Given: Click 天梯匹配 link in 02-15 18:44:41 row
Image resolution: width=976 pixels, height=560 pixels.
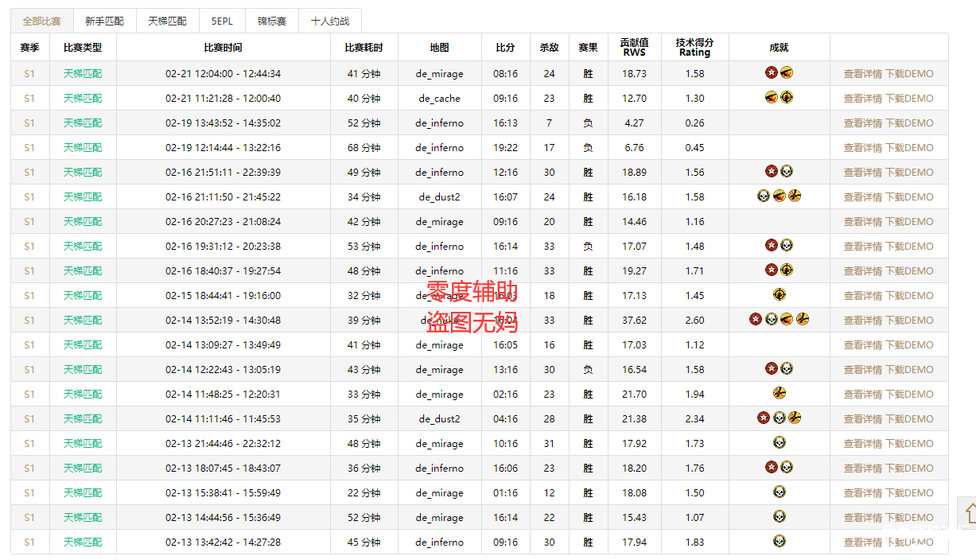Looking at the screenshot, I should pyautogui.click(x=83, y=296).
